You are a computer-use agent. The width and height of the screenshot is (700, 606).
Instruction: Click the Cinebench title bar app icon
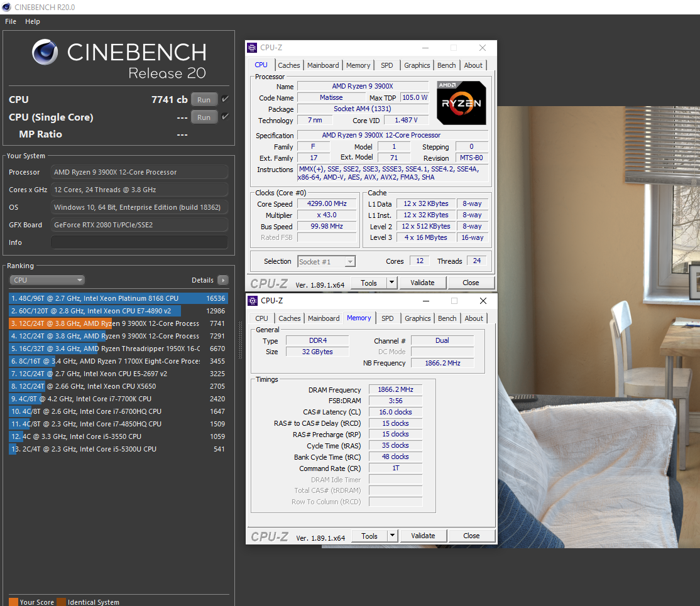click(6, 7)
